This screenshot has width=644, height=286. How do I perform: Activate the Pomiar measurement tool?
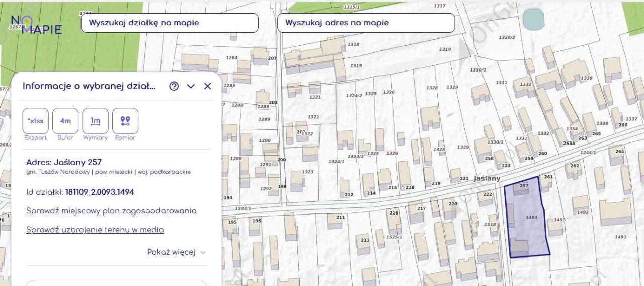pyautogui.click(x=125, y=121)
